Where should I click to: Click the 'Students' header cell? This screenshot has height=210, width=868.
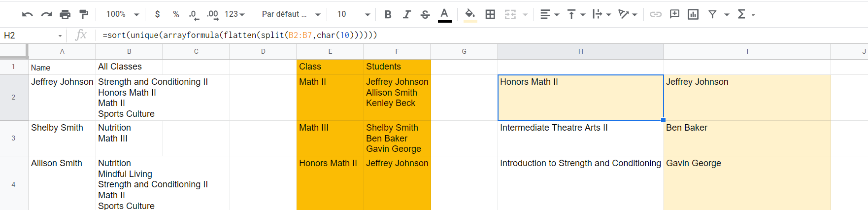point(397,67)
